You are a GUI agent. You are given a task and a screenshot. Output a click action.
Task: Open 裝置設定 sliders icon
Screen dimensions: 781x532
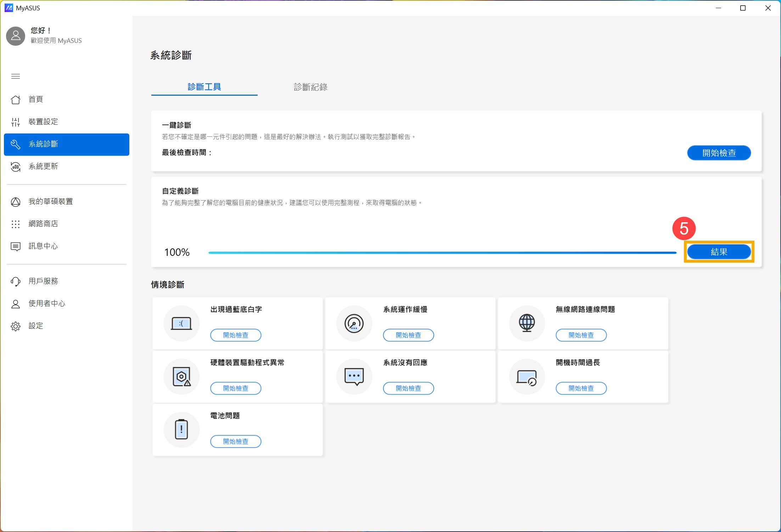tap(16, 122)
